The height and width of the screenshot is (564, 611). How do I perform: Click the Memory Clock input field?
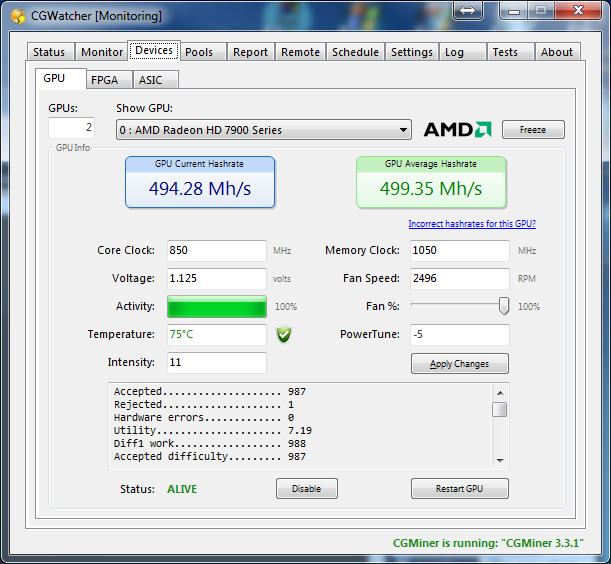(x=460, y=250)
